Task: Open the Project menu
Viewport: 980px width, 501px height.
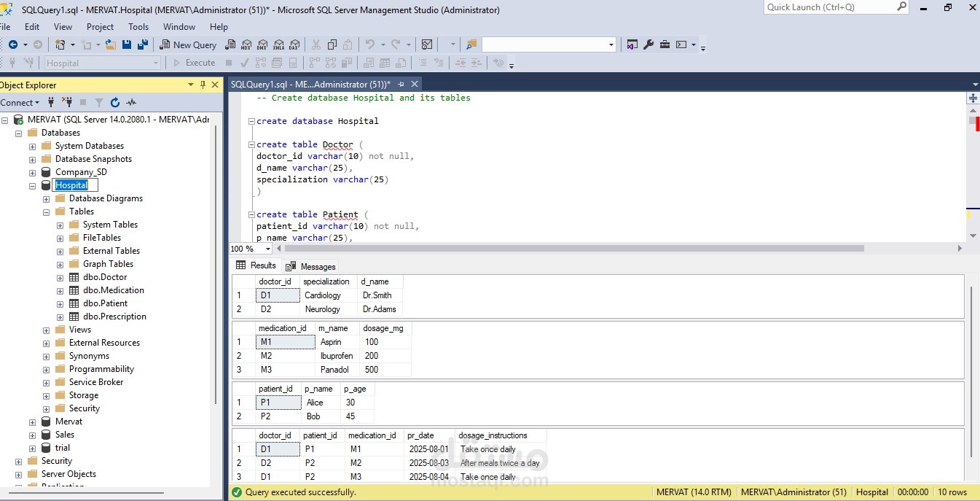Action: click(x=100, y=27)
